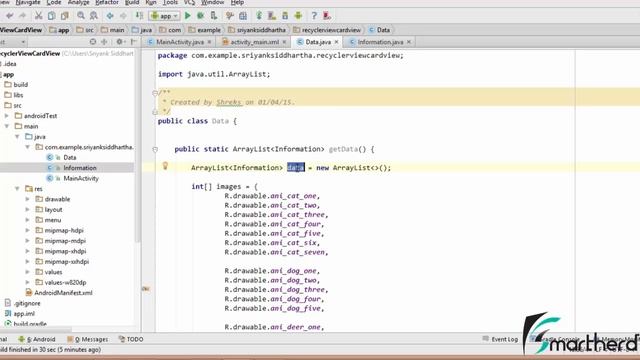This screenshot has width=640, height=360.
Task: Switch to MainActivity.java tab
Action: click(180, 42)
